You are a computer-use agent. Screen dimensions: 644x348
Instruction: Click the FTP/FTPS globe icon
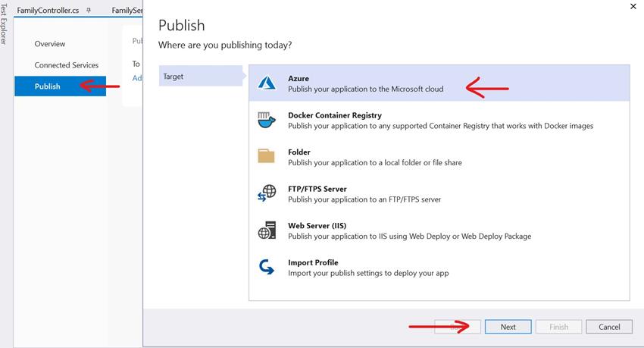point(267,193)
